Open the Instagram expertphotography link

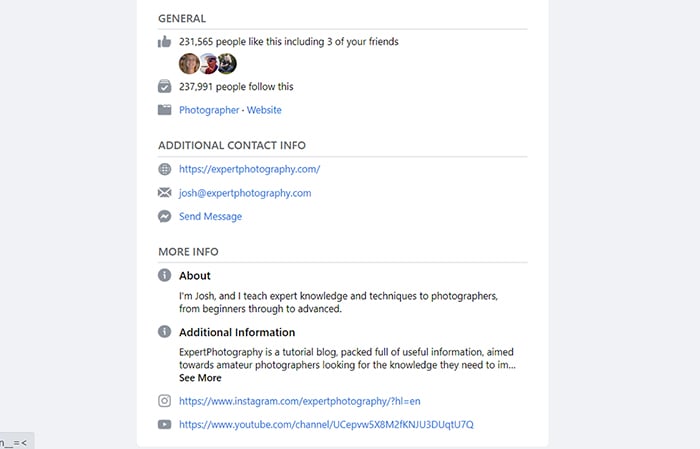click(x=300, y=401)
